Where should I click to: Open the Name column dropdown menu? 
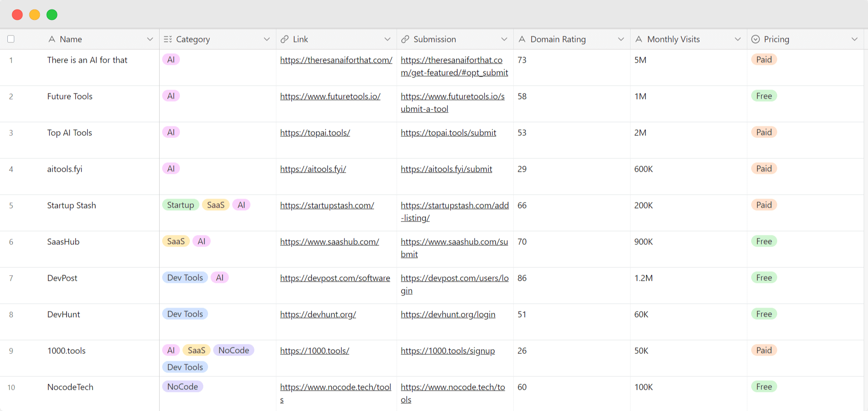pyautogui.click(x=150, y=39)
